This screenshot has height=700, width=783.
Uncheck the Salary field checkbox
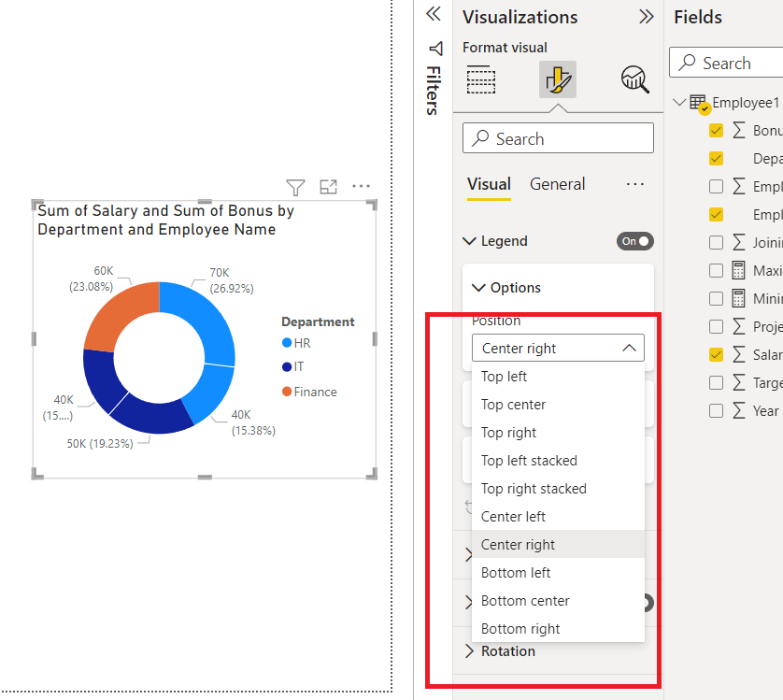click(716, 354)
